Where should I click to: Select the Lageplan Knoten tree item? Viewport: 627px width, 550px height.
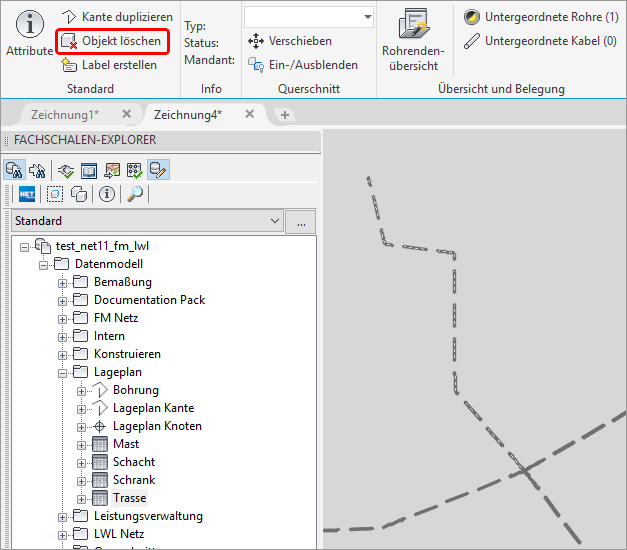(x=157, y=426)
